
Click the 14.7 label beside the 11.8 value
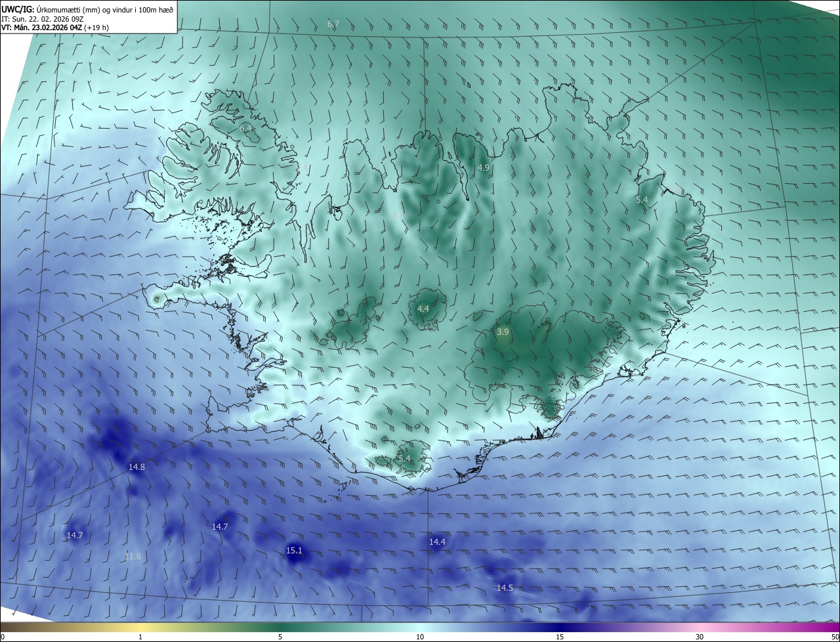pyautogui.click(x=75, y=535)
